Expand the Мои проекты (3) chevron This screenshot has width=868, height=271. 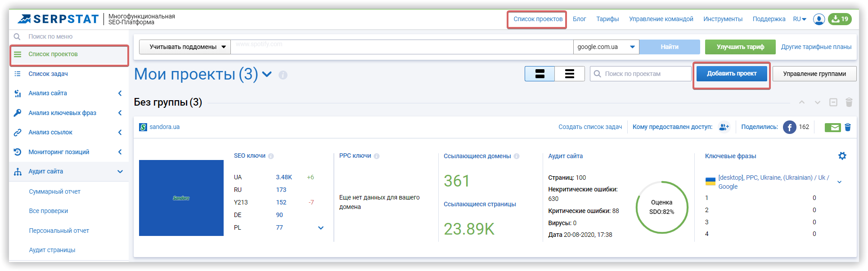267,74
